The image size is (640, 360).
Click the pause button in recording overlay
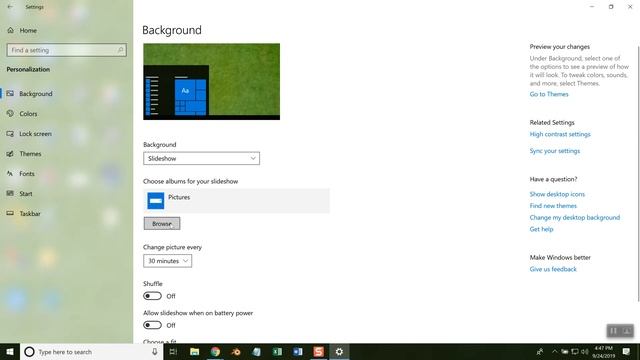point(613,331)
